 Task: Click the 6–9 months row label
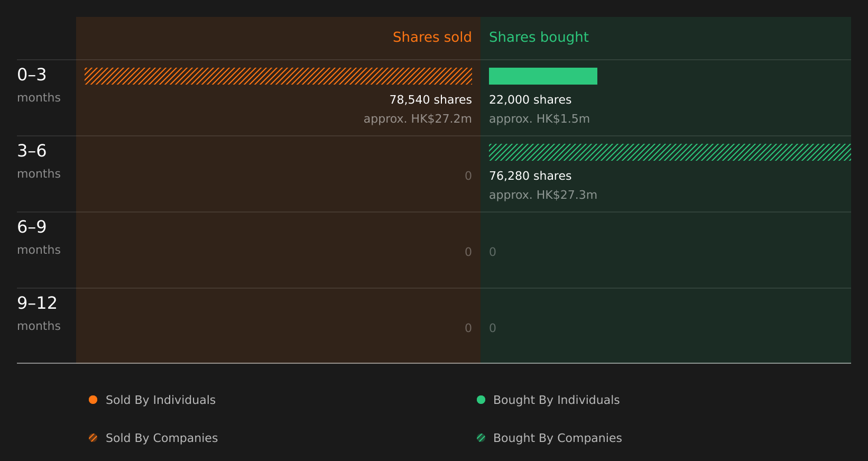39,237
